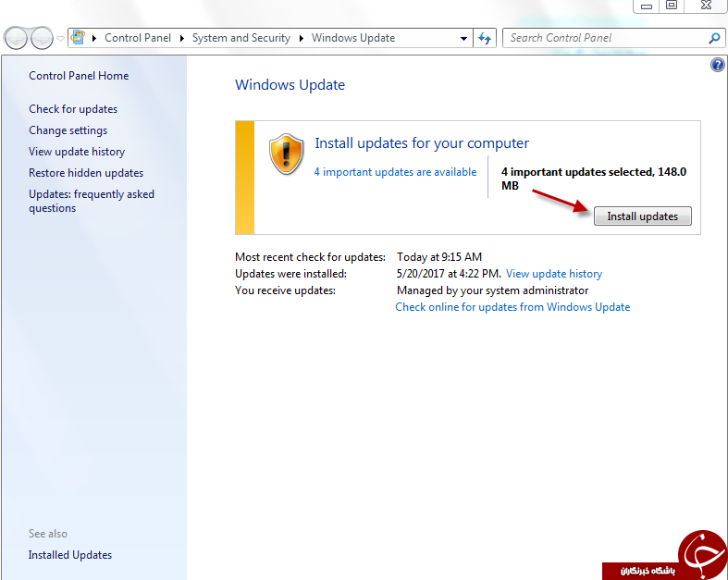Click 'Updates were installed:' label

290,274
